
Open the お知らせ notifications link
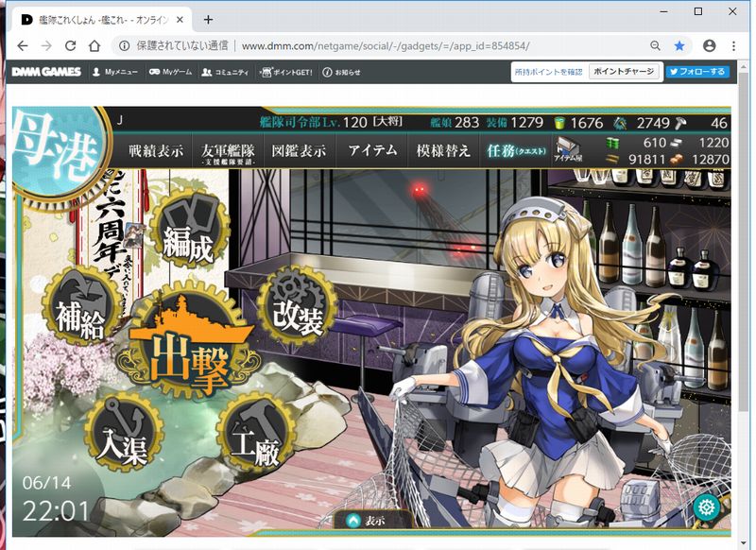pos(341,73)
